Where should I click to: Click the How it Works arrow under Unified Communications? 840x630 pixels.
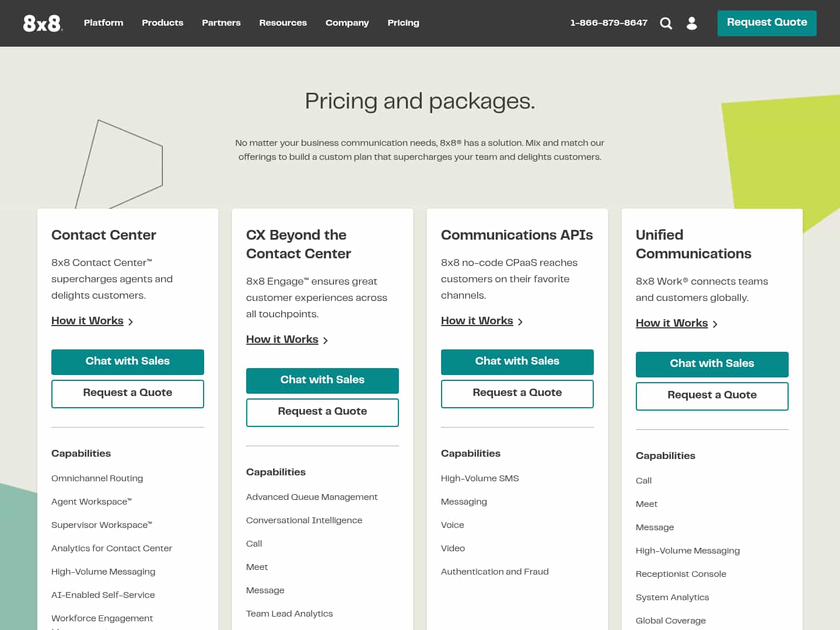(715, 324)
